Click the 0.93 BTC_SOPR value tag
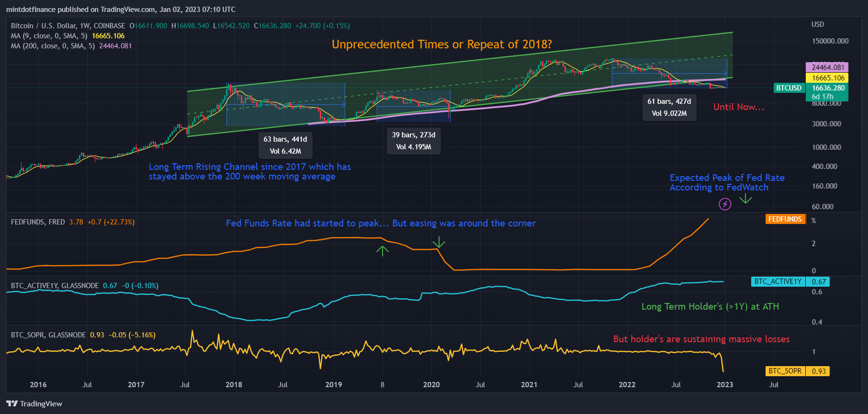Viewport: 868px width, 414px height. point(819,371)
